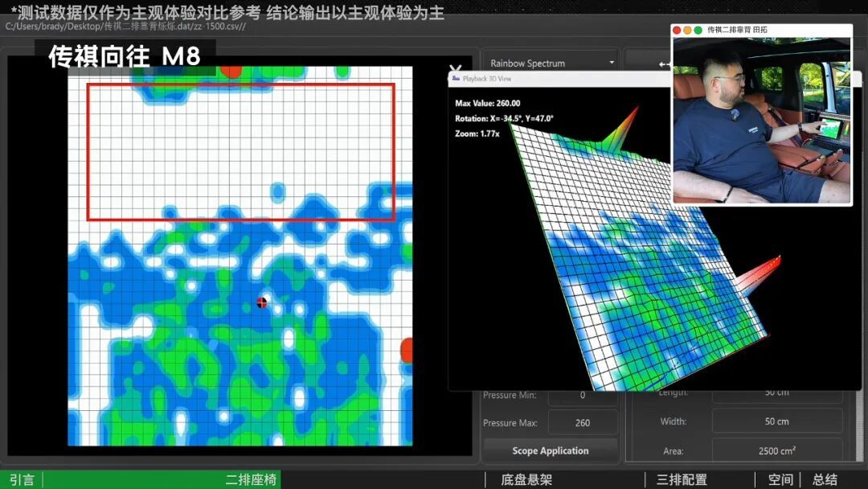This screenshot has width=868, height=489.
Task: Select the 二排座椅 chapter
Action: (x=251, y=479)
